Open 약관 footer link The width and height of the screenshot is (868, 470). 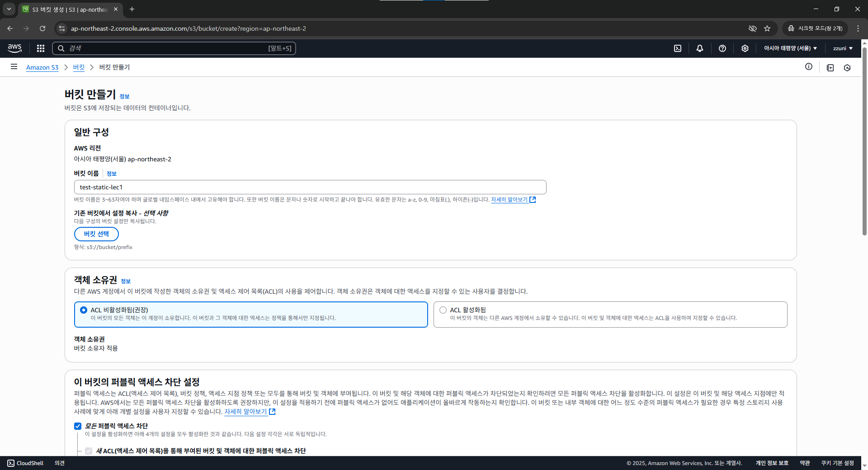click(x=805, y=463)
